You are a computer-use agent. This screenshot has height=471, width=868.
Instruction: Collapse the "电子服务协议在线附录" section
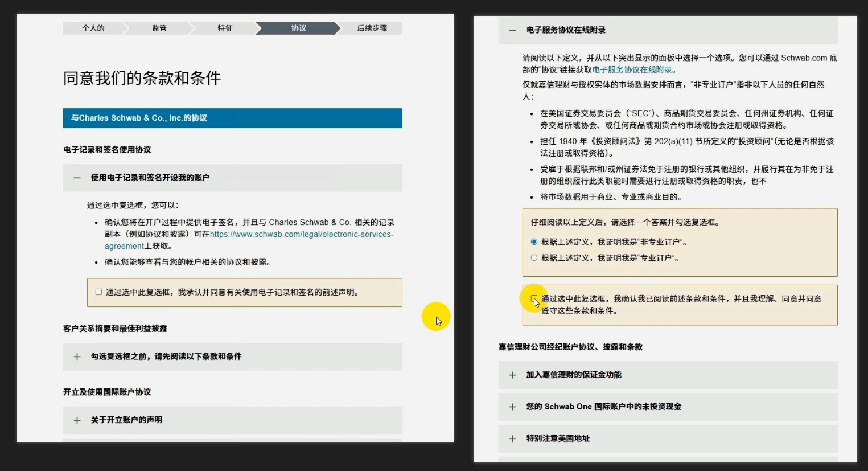[x=668, y=30]
